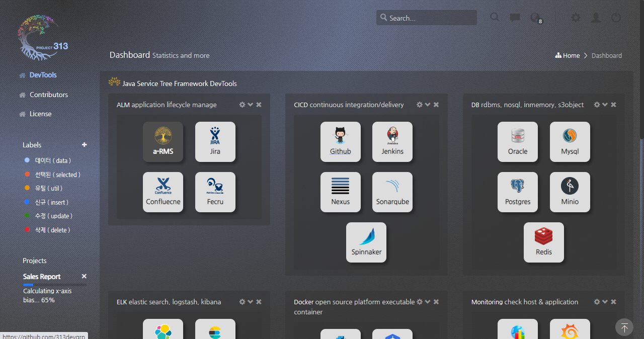Open the Jenkins tile
This screenshot has width=644, height=339.
(392, 142)
